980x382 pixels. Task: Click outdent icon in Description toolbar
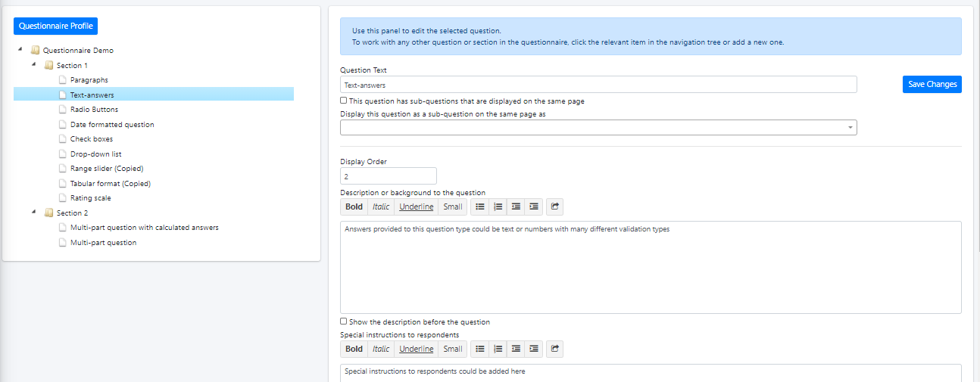click(516, 207)
